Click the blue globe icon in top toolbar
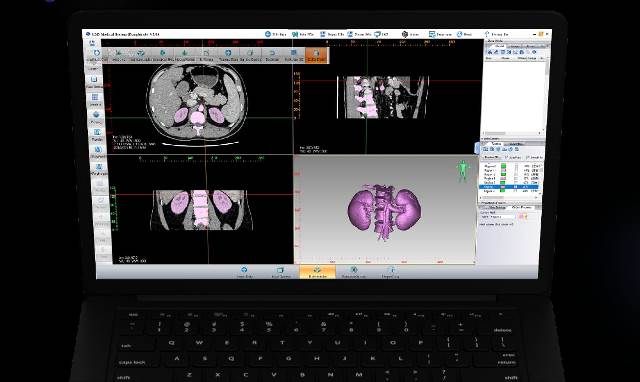The width and height of the screenshot is (640, 382). coord(268,34)
